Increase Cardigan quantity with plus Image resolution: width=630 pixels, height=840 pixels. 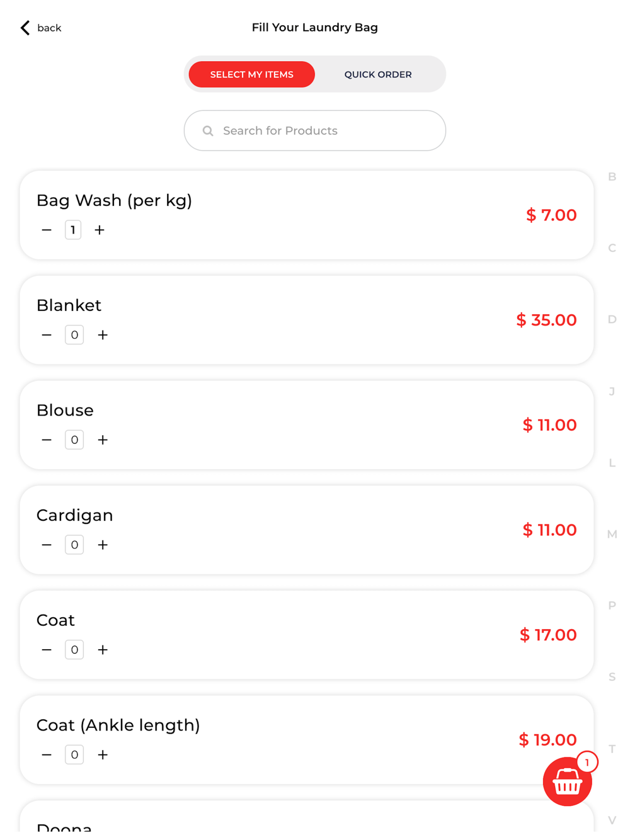(103, 545)
